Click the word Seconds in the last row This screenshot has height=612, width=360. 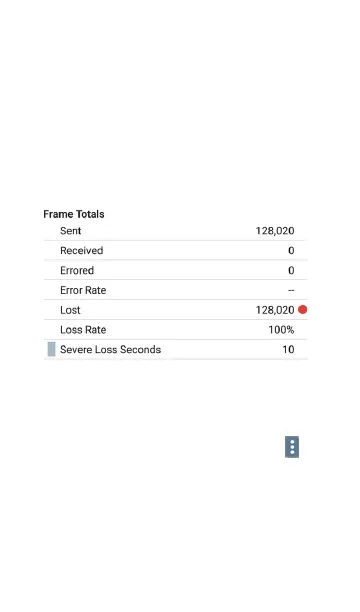coord(143,349)
